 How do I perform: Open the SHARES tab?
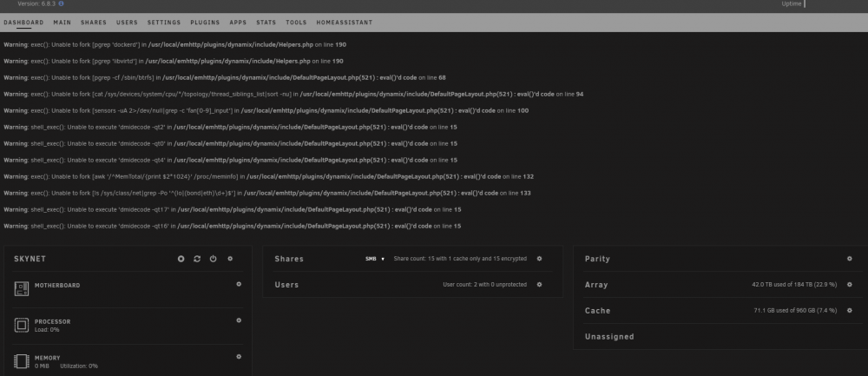click(x=94, y=23)
